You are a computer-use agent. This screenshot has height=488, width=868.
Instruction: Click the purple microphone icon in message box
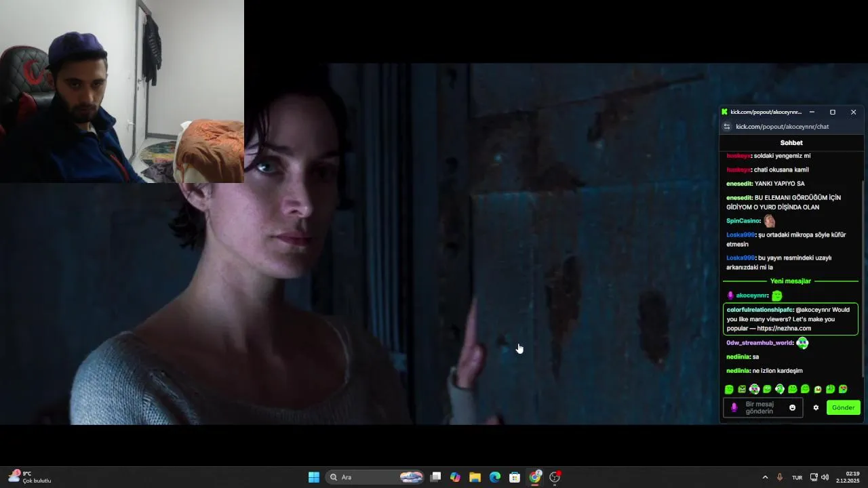734,407
